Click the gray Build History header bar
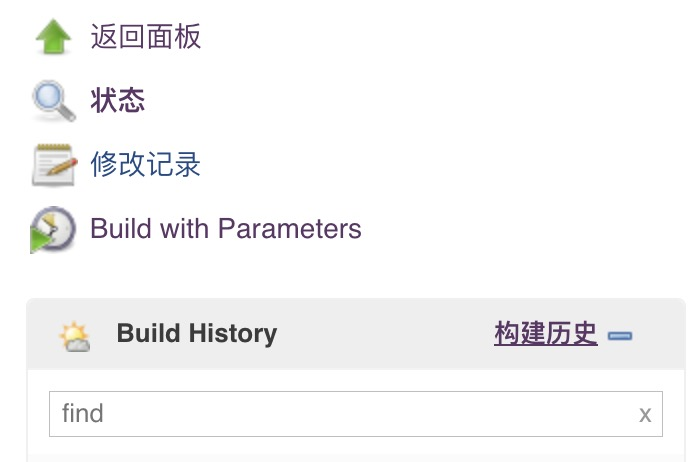 click(356, 334)
